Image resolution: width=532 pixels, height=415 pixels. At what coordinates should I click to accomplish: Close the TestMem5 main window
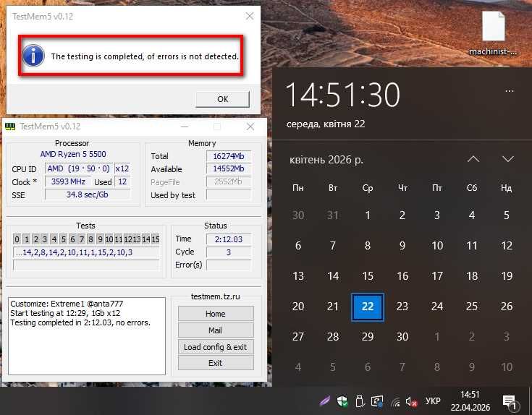(x=250, y=127)
